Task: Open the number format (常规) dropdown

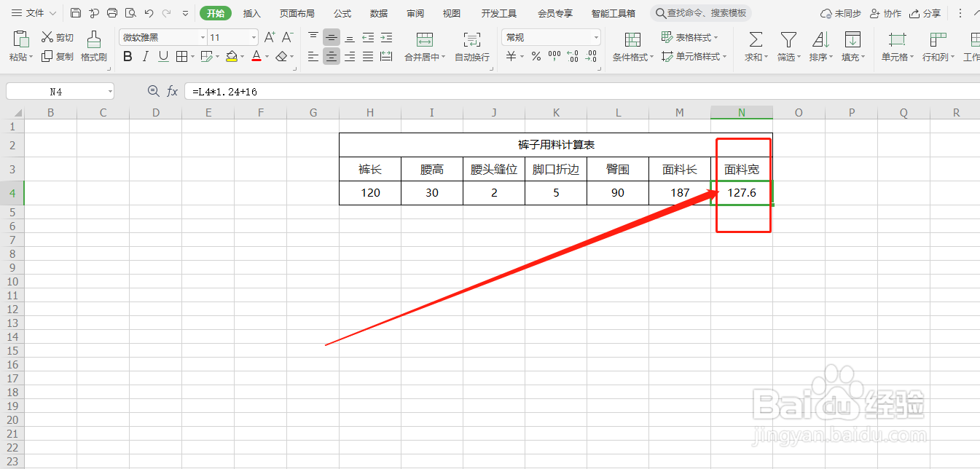Action: point(595,36)
